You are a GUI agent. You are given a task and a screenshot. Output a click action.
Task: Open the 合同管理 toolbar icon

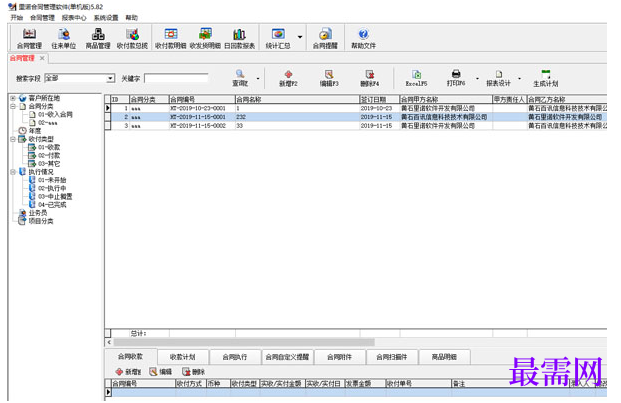[29, 38]
